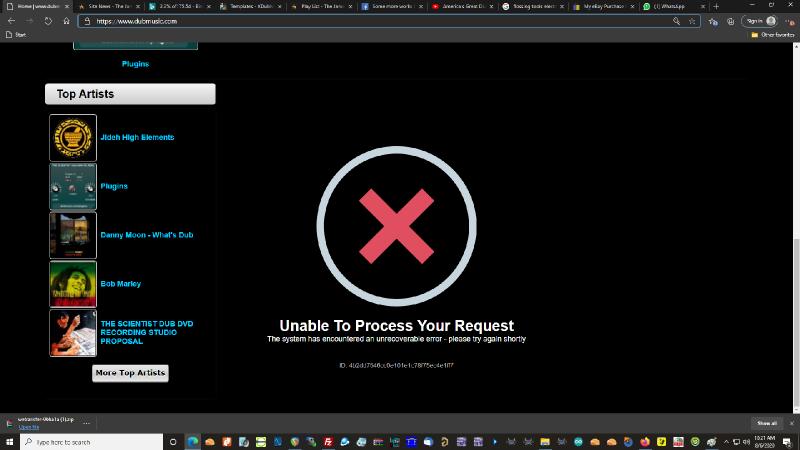Click the browser back arrow
The height and width of the screenshot is (450, 800).
[11, 20]
